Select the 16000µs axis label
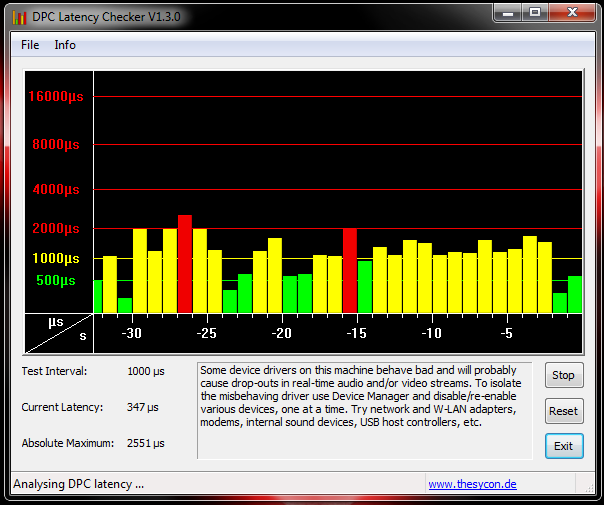The image size is (604, 506). click(56, 96)
